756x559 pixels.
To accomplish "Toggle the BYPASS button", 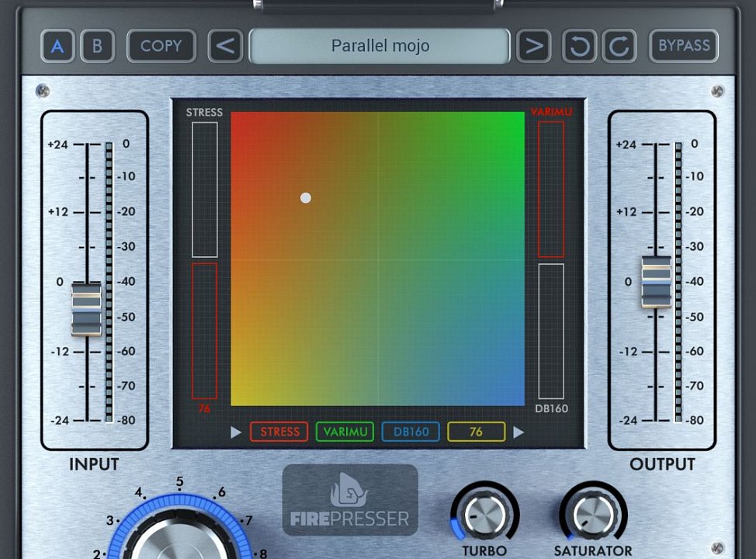I will (684, 46).
